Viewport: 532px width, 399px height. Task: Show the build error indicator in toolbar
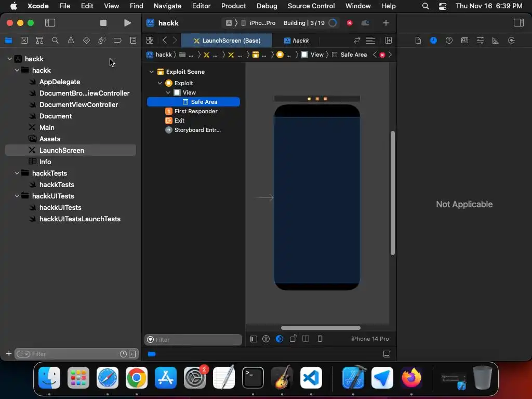click(x=350, y=23)
